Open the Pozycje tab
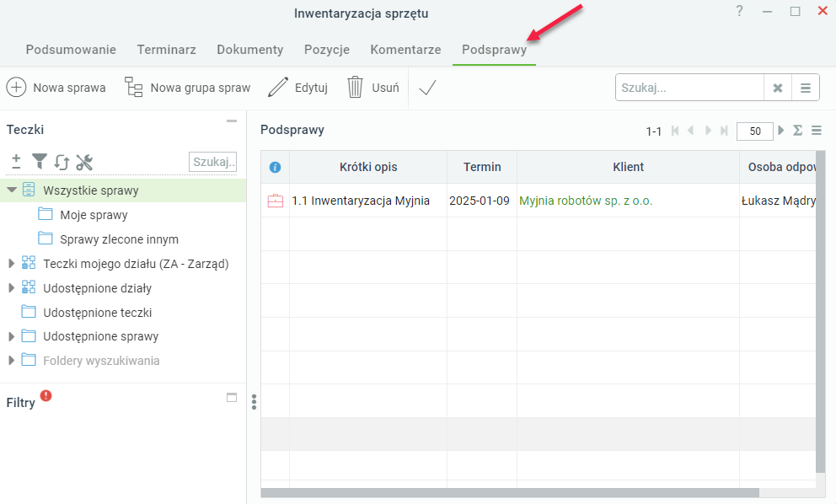The height and width of the screenshot is (504, 836). (x=327, y=50)
